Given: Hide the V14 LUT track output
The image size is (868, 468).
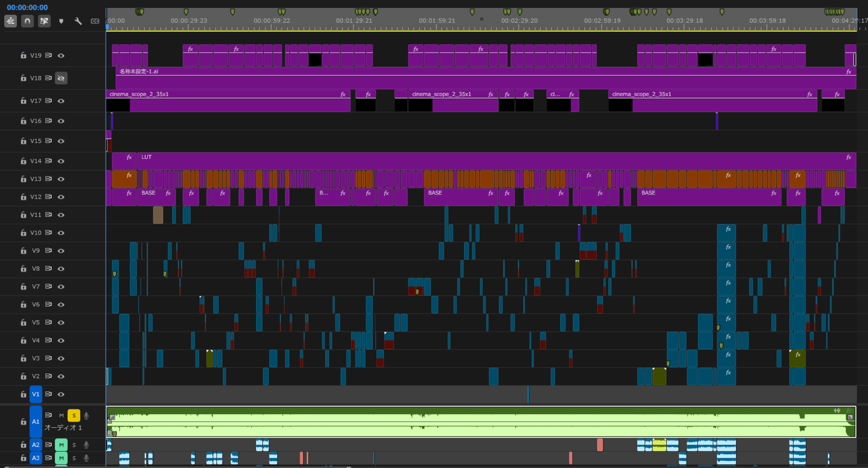Looking at the screenshot, I should point(61,161).
